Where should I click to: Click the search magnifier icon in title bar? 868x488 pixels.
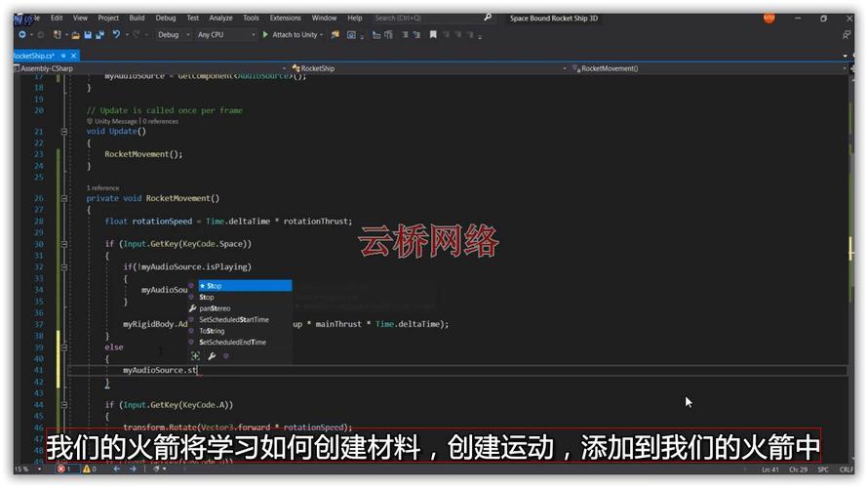point(488,18)
